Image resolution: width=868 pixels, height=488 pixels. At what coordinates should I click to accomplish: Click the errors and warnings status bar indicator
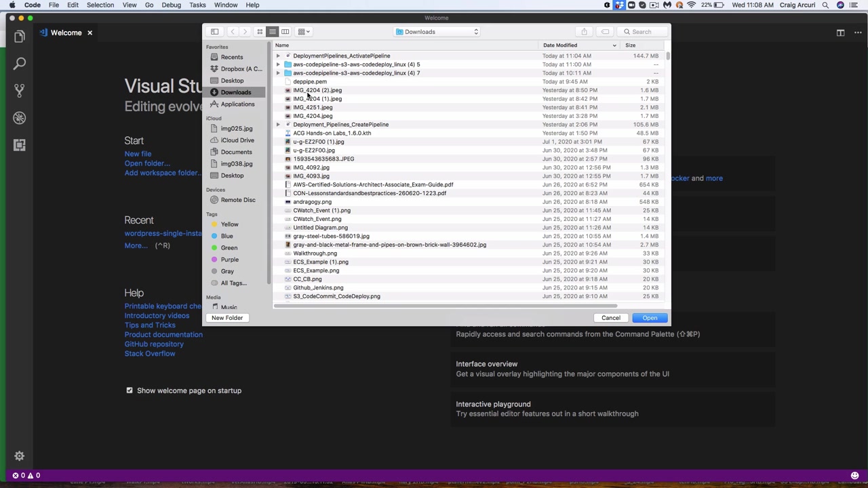(26, 475)
